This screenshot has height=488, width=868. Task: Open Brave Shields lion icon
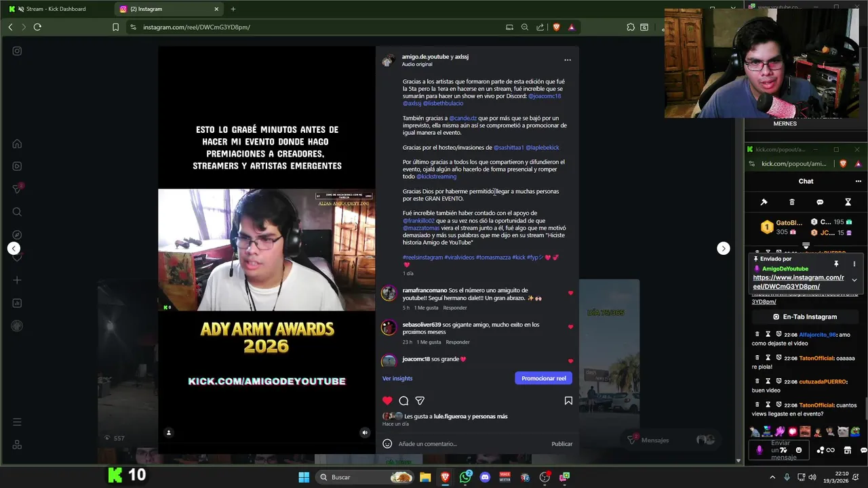[x=557, y=27]
